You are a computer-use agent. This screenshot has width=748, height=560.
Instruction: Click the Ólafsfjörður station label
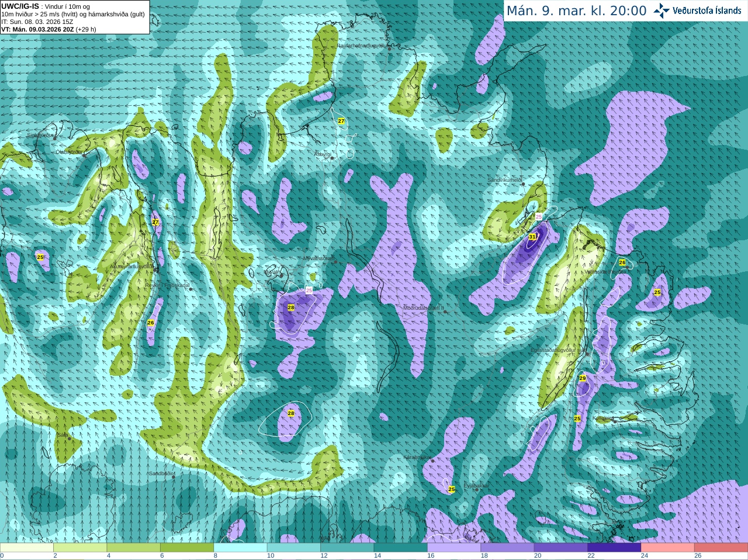point(69,151)
